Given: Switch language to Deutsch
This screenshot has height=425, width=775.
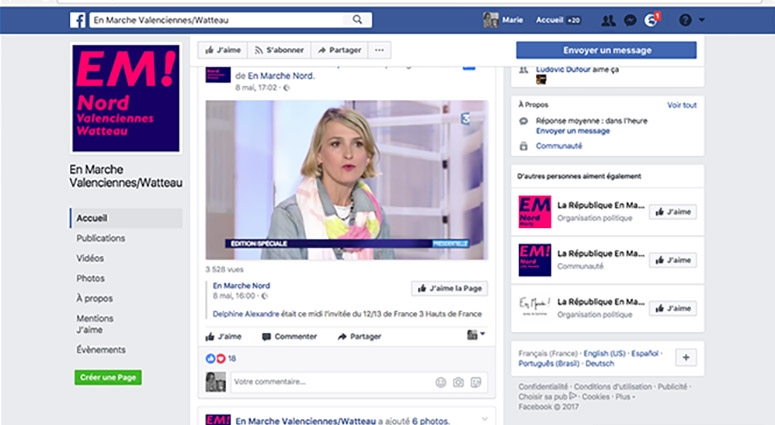Looking at the screenshot, I should pyautogui.click(x=600, y=364).
